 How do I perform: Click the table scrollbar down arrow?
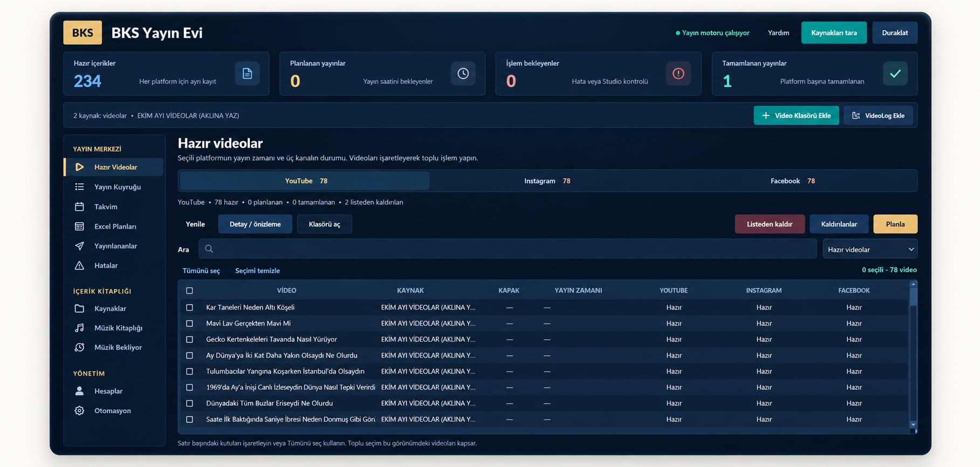pyautogui.click(x=913, y=425)
